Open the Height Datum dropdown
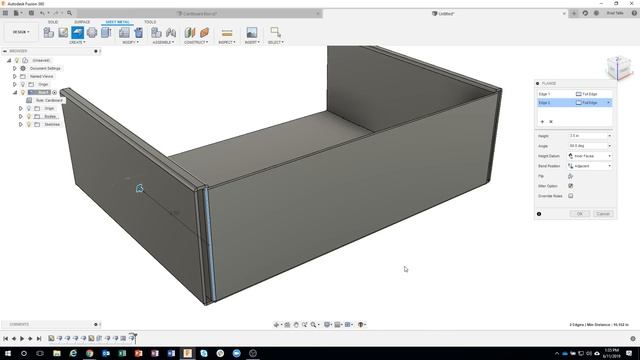This screenshot has height=360, width=640. point(590,156)
